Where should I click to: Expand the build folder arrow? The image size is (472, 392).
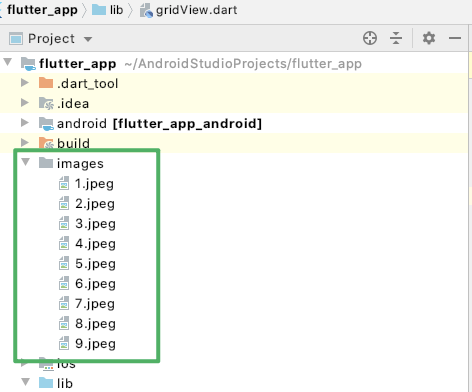tap(25, 142)
